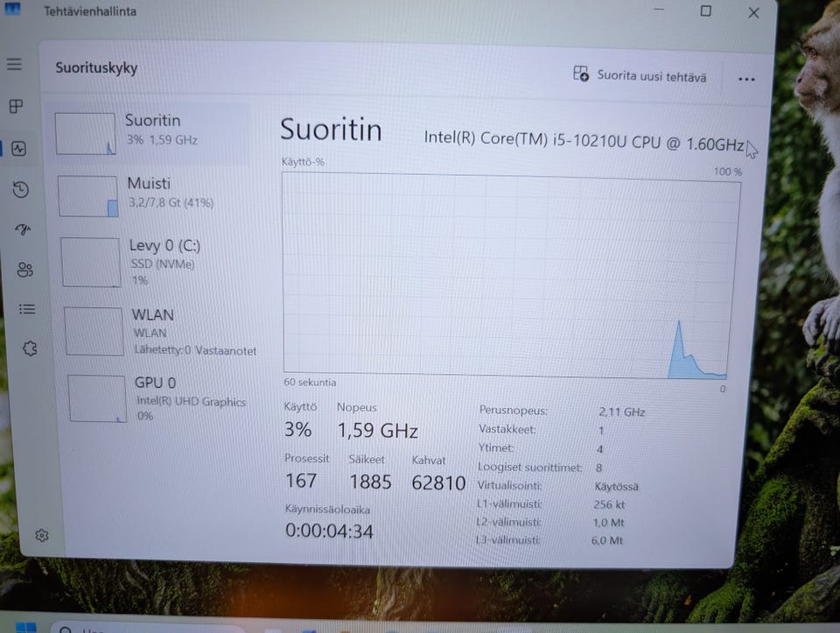Click the Levy 0 mini graph
The height and width of the screenshot is (633, 840).
(91, 263)
